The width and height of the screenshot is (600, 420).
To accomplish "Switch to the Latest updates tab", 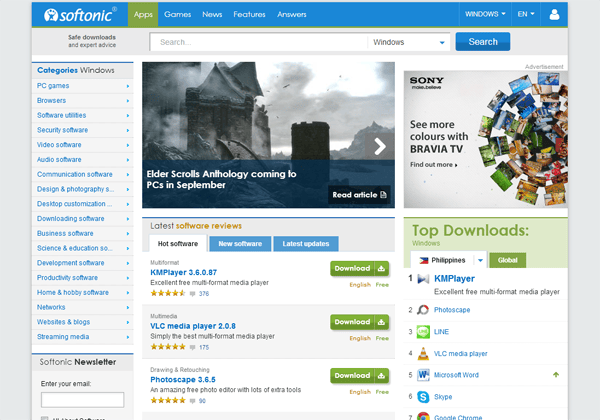I will click(x=306, y=244).
